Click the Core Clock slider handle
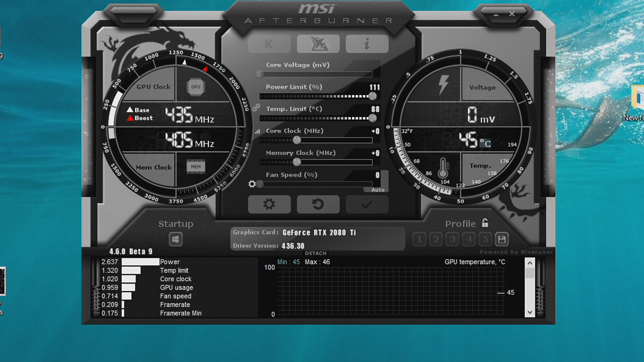 (x=297, y=140)
